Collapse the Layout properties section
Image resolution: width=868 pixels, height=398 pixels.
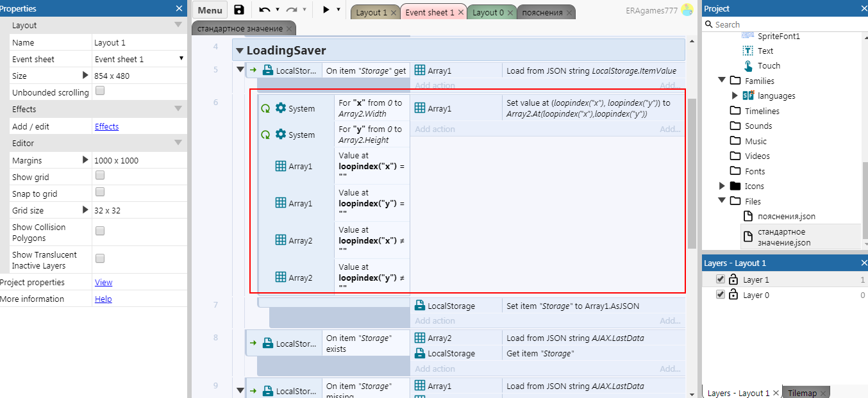178,25
